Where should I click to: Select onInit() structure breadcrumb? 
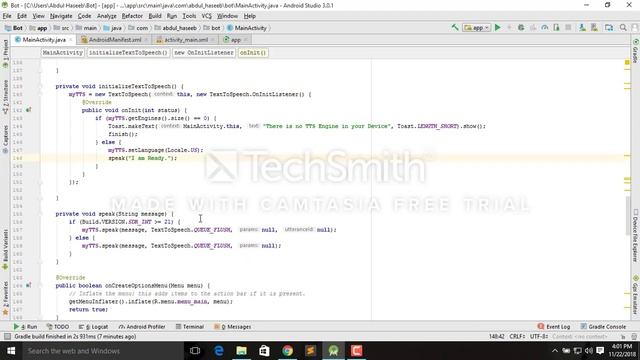[x=253, y=53]
